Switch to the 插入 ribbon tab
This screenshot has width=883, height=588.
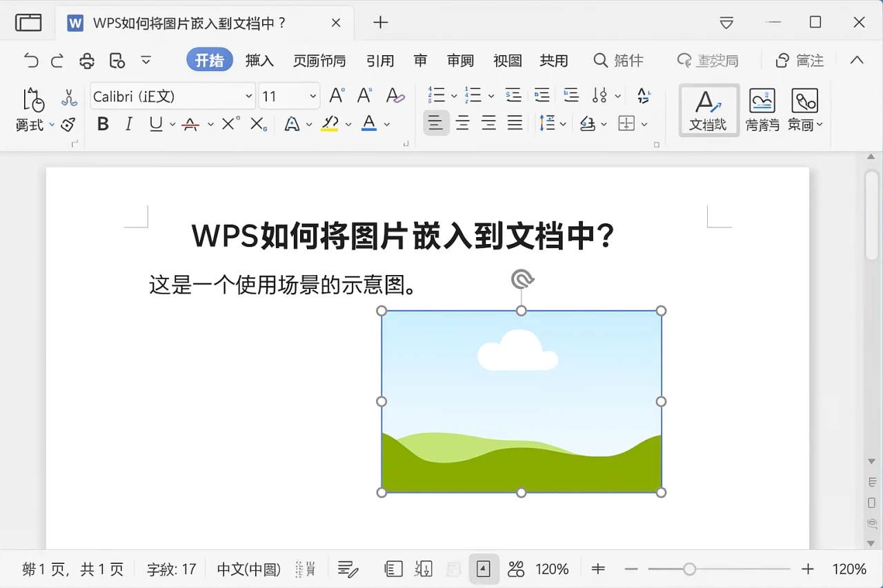pos(260,61)
